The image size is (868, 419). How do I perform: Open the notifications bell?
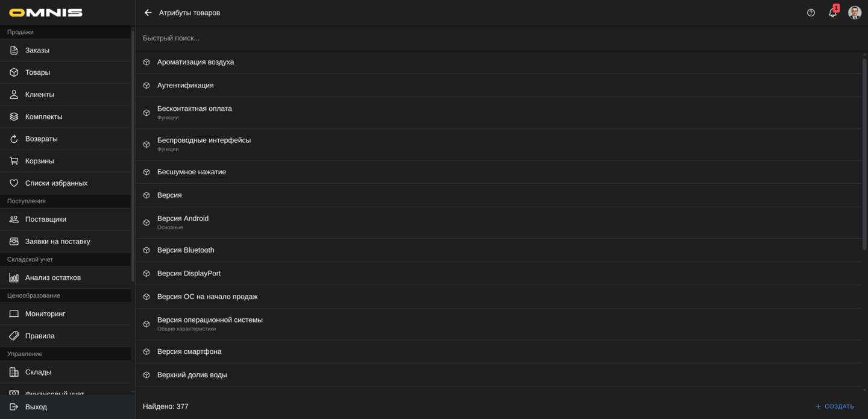click(x=832, y=13)
